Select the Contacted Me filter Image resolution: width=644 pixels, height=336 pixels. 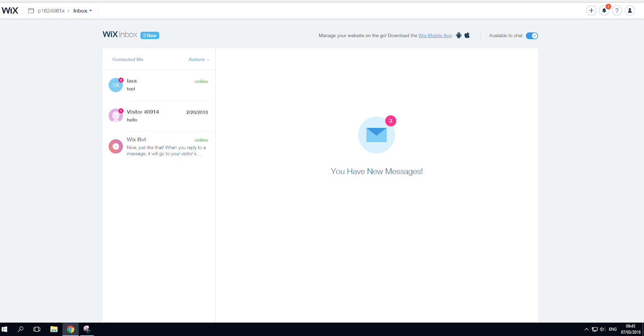(128, 60)
